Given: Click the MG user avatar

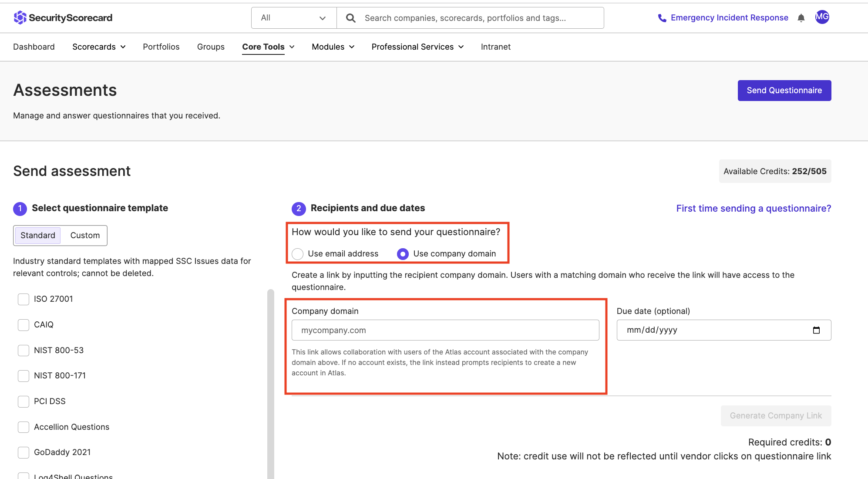Looking at the screenshot, I should coord(822,17).
